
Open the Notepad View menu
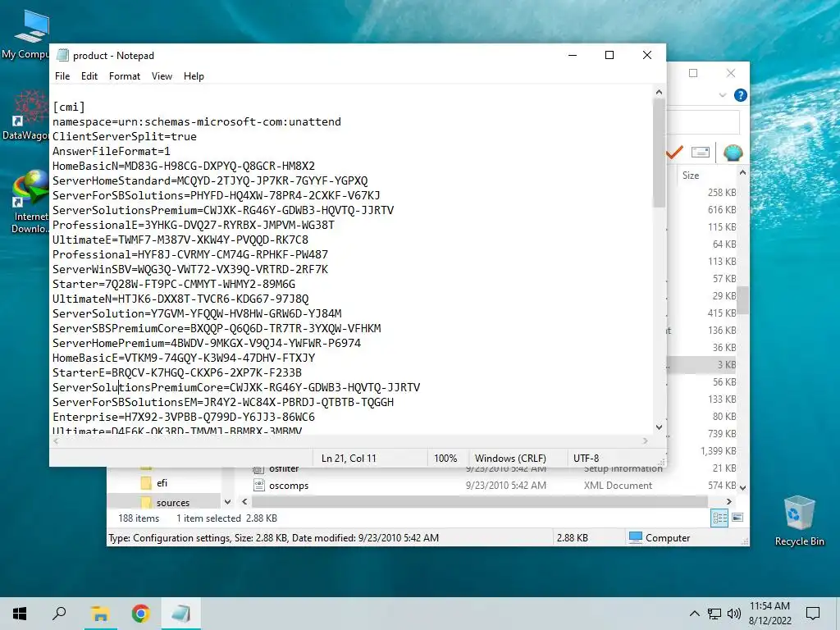coord(162,76)
